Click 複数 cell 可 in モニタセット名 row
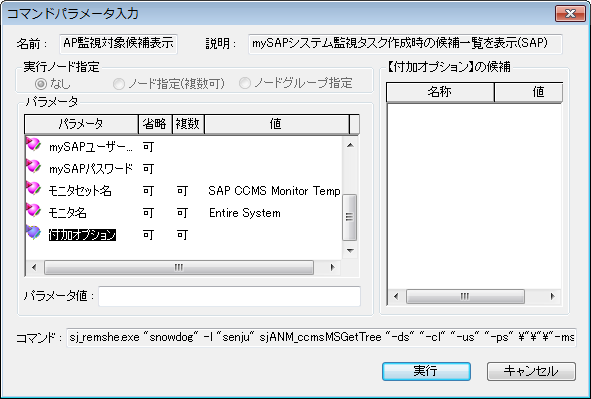Viewport: 591px width, 399px height. 182,191
